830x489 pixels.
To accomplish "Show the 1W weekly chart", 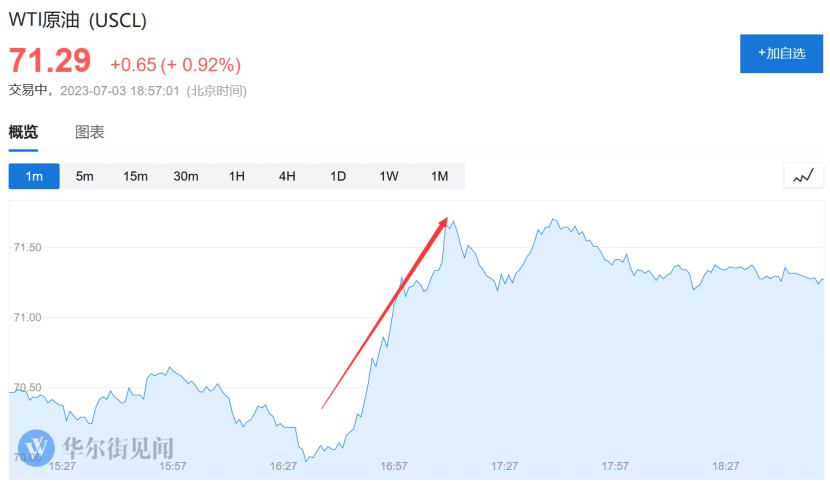I will [x=389, y=176].
